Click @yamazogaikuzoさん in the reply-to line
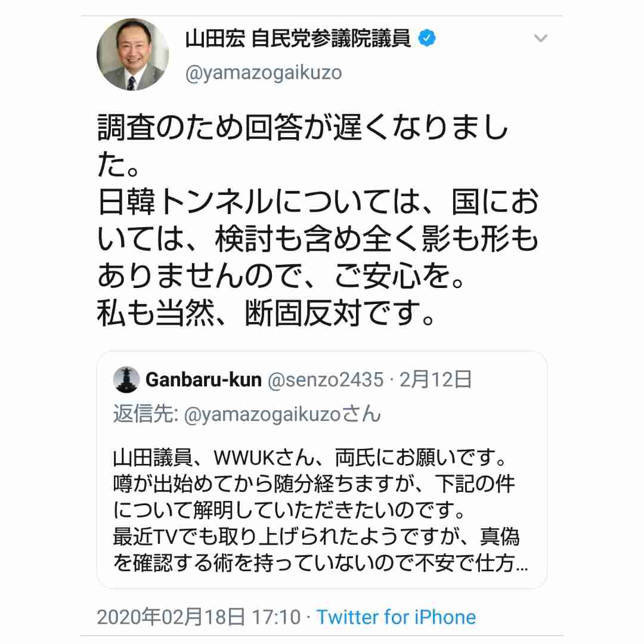This screenshot has height=644, width=644. [x=283, y=414]
